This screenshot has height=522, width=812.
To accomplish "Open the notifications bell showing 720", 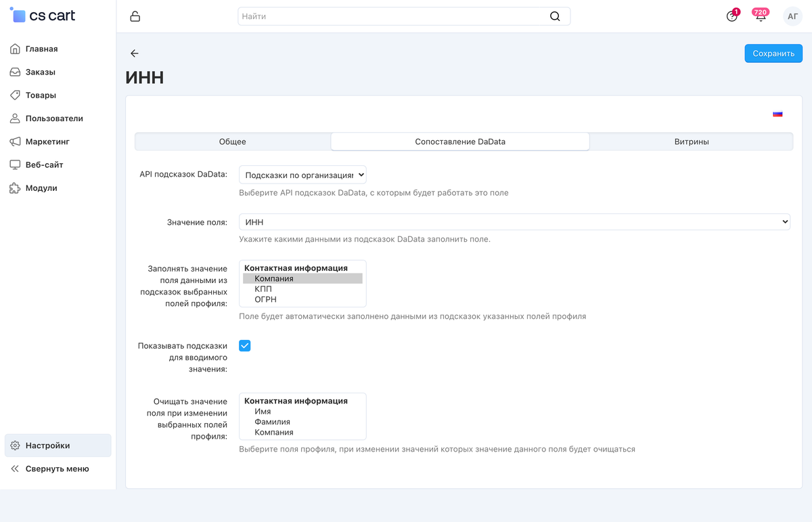I will point(761,16).
